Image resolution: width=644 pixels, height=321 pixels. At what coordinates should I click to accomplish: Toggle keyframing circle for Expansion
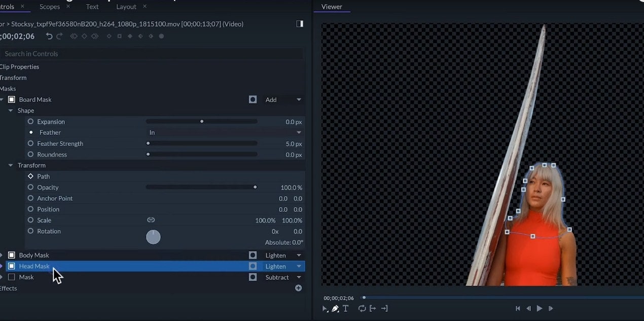tap(30, 122)
